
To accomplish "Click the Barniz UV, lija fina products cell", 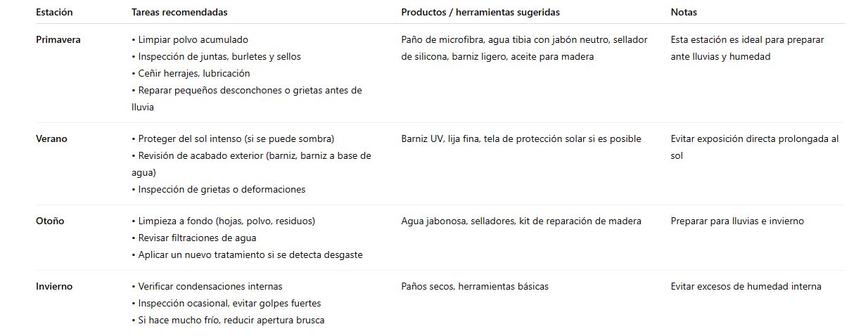I will point(521,139).
